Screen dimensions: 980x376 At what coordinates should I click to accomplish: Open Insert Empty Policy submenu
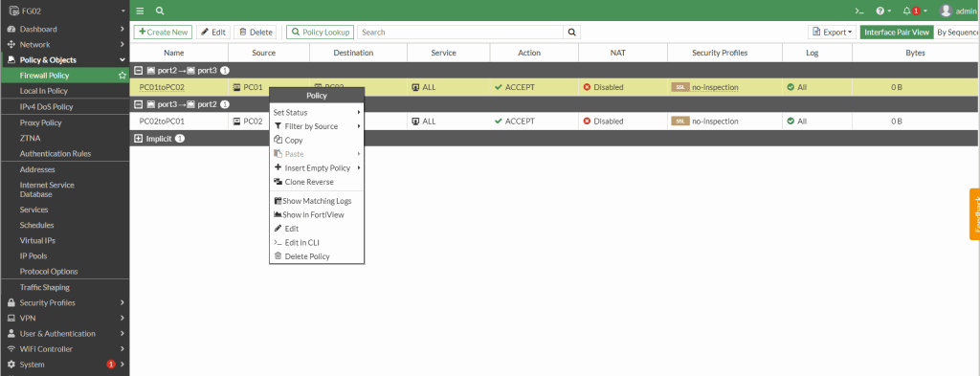pos(317,168)
